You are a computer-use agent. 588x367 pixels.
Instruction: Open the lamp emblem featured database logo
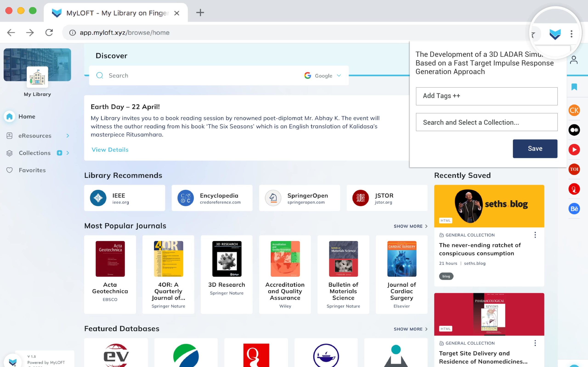coord(326,355)
